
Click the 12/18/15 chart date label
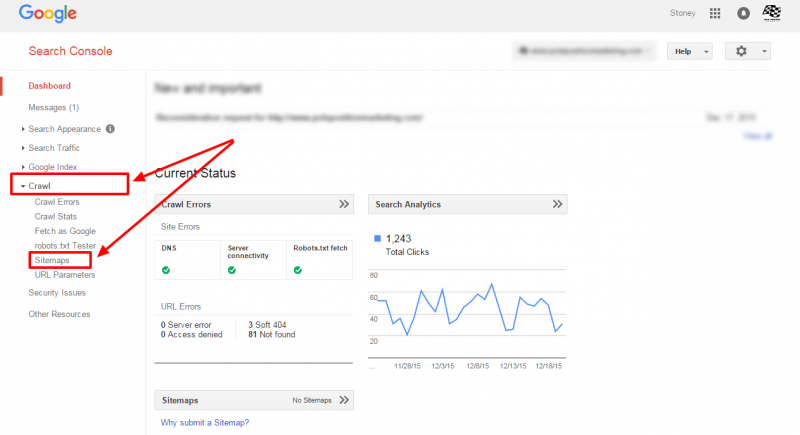tap(548, 366)
